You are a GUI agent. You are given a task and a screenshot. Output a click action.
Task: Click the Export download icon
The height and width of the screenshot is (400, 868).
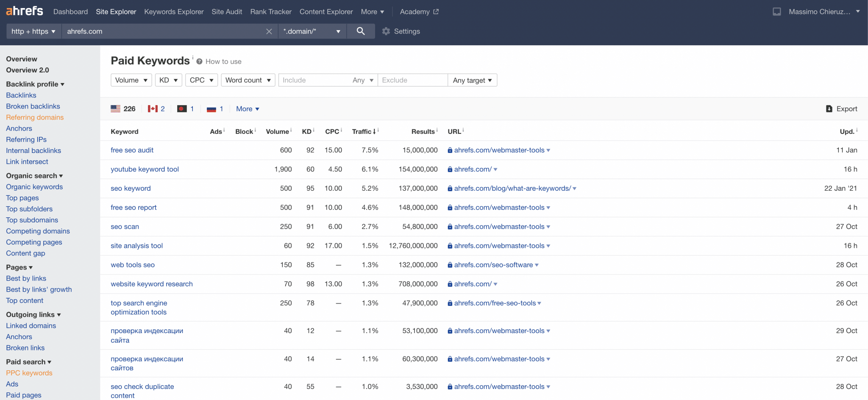click(x=829, y=109)
